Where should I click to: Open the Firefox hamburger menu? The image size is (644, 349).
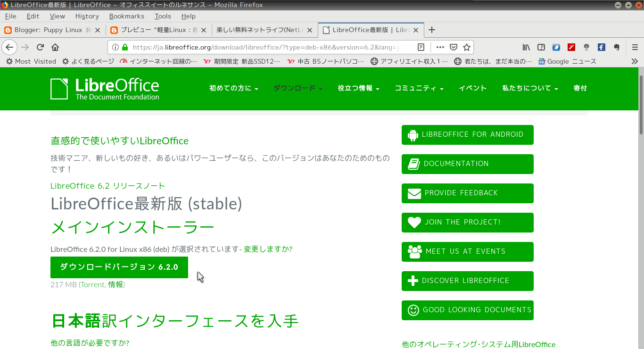[x=635, y=47]
